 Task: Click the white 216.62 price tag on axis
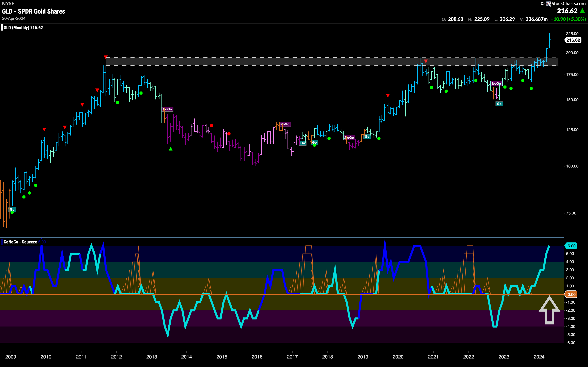(573, 40)
